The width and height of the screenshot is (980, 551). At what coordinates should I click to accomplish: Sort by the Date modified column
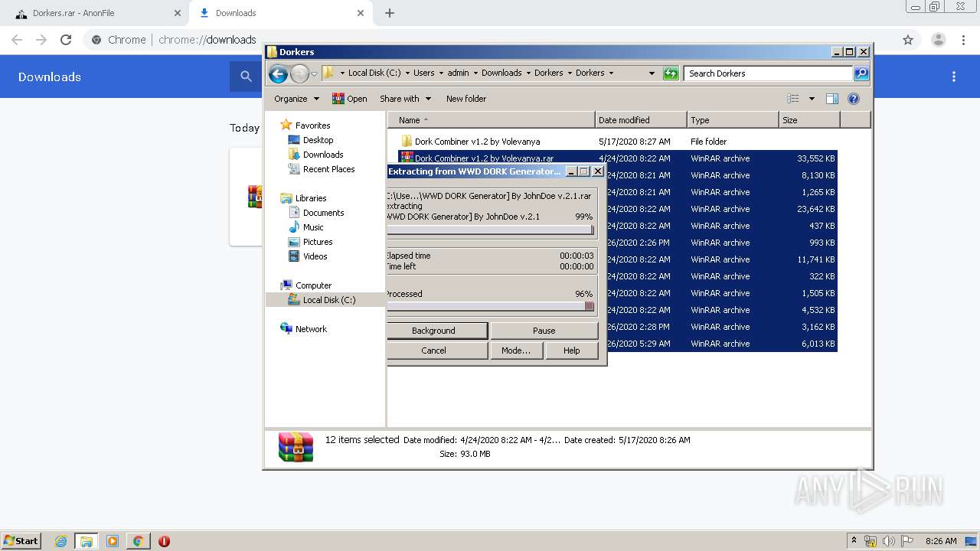pos(641,120)
